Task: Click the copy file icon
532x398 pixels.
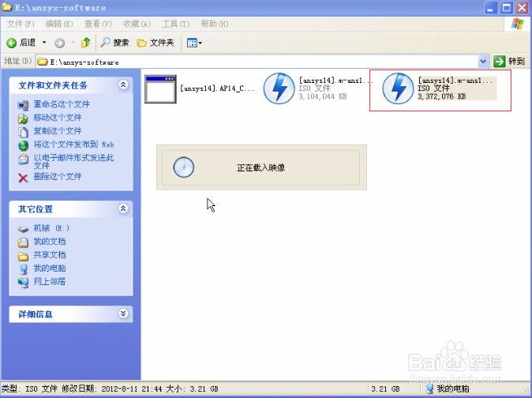Action: tap(23, 132)
